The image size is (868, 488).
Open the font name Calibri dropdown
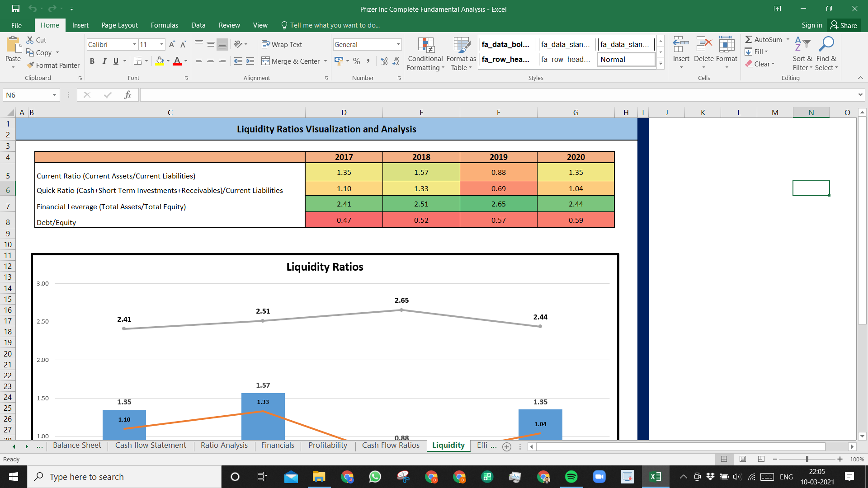pos(135,44)
